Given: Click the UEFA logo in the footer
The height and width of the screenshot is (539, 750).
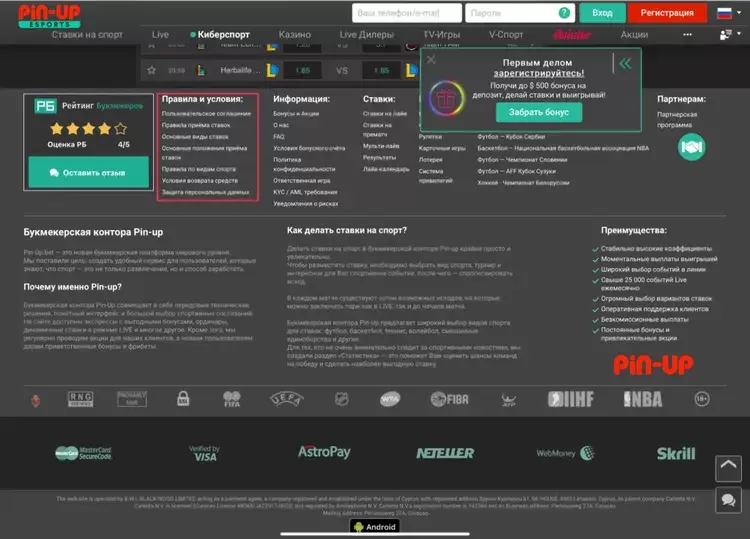Looking at the screenshot, I should 287,398.
